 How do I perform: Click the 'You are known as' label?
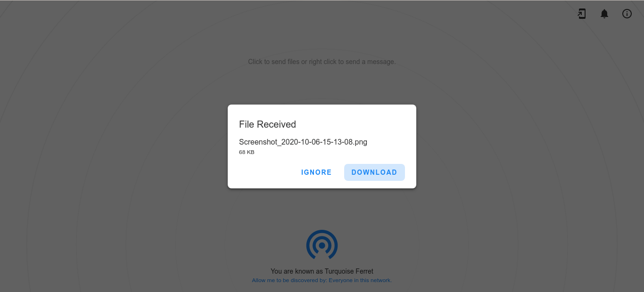[x=297, y=271]
